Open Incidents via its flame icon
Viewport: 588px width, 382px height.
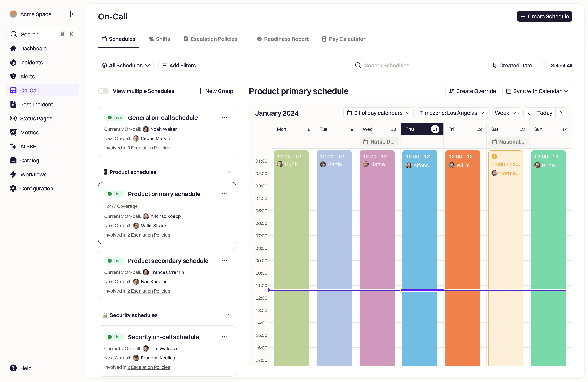click(x=13, y=62)
